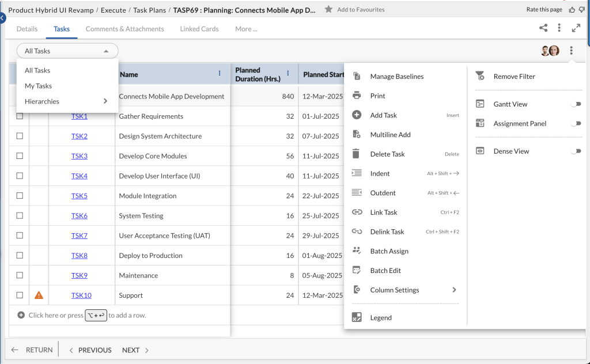Turn on the Assignment Panel toggle

(x=577, y=123)
